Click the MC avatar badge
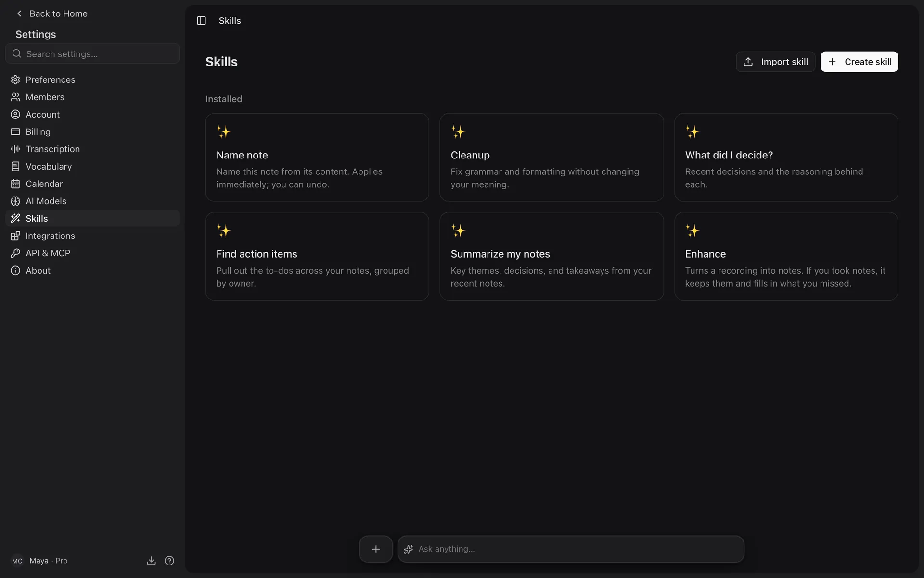The image size is (924, 578). coord(17,561)
